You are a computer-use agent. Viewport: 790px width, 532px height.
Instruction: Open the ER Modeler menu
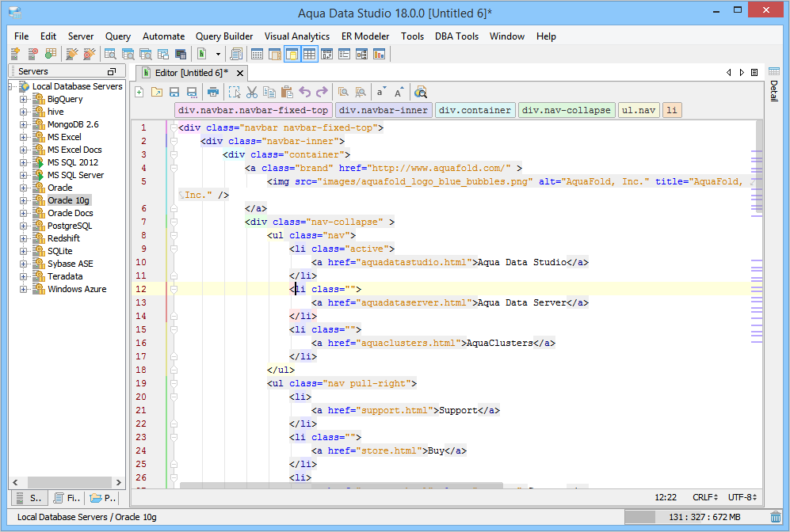click(x=365, y=36)
